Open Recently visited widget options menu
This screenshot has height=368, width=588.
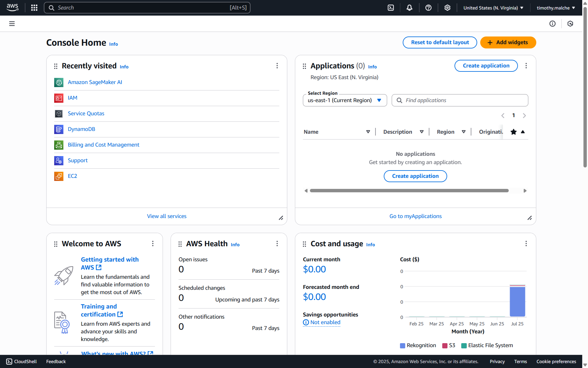277,66
